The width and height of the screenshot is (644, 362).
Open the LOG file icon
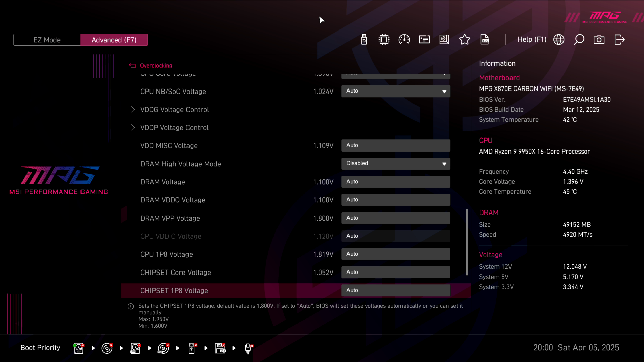click(x=485, y=40)
